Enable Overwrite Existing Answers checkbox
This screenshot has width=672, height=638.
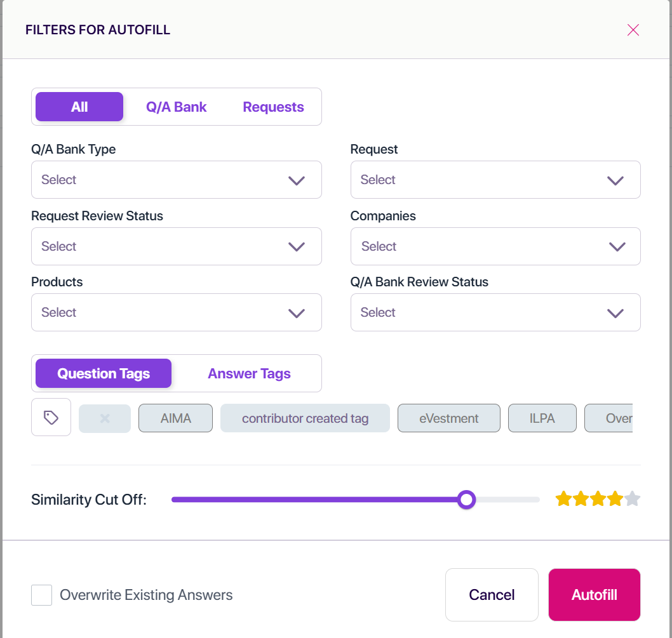[41, 595]
